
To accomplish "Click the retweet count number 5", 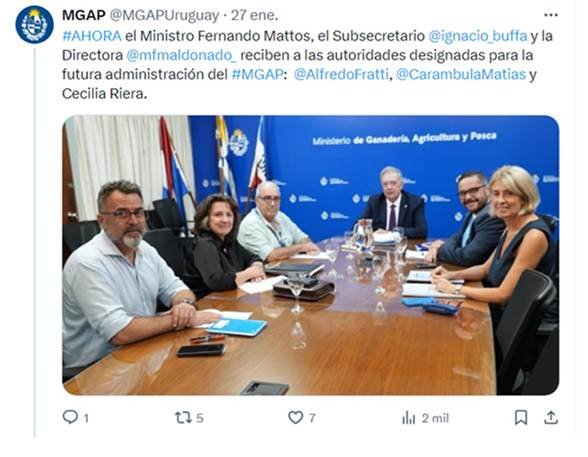I will point(200,418).
